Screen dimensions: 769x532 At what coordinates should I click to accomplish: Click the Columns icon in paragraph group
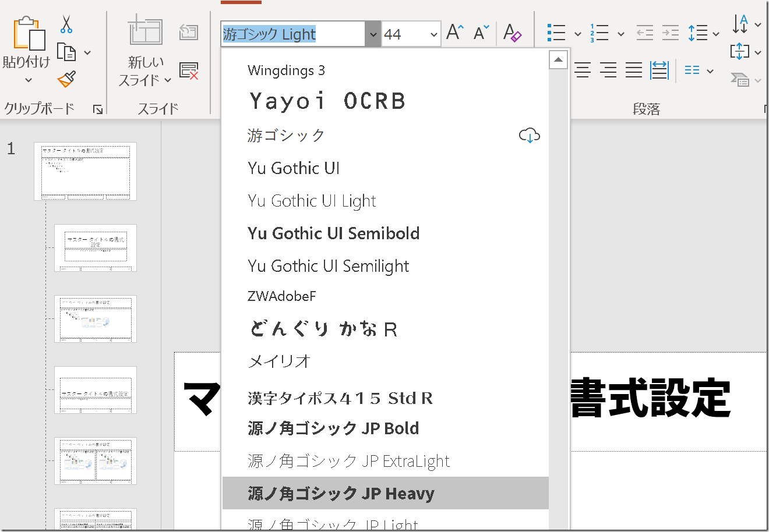tap(692, 70)
